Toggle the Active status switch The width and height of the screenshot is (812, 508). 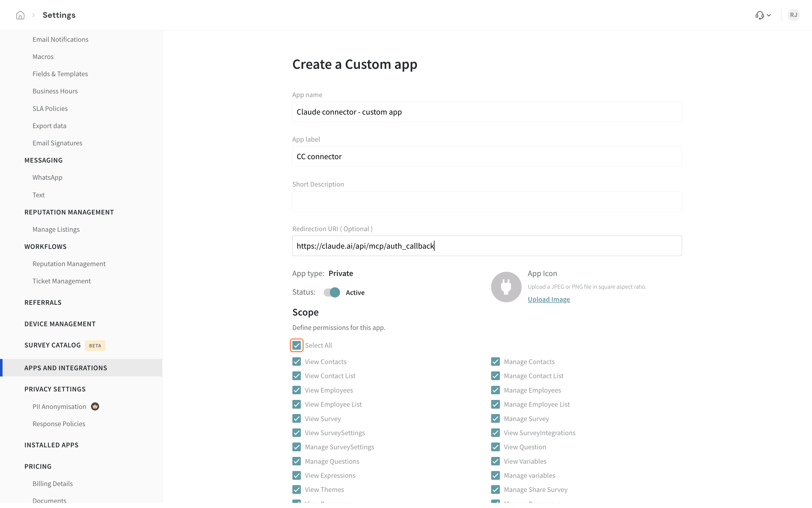point(332,292)
